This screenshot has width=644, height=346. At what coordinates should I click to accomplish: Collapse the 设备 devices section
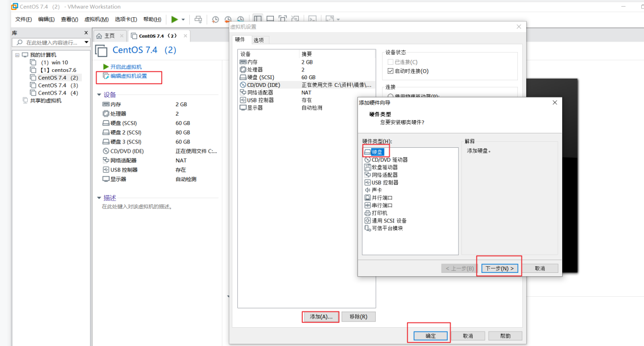(x=99, y=95)
